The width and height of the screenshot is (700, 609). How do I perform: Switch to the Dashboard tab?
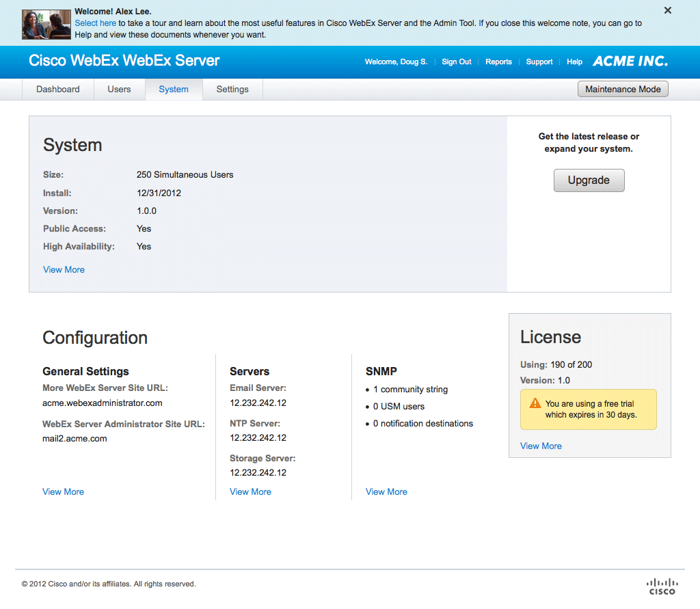click(58, 90)
